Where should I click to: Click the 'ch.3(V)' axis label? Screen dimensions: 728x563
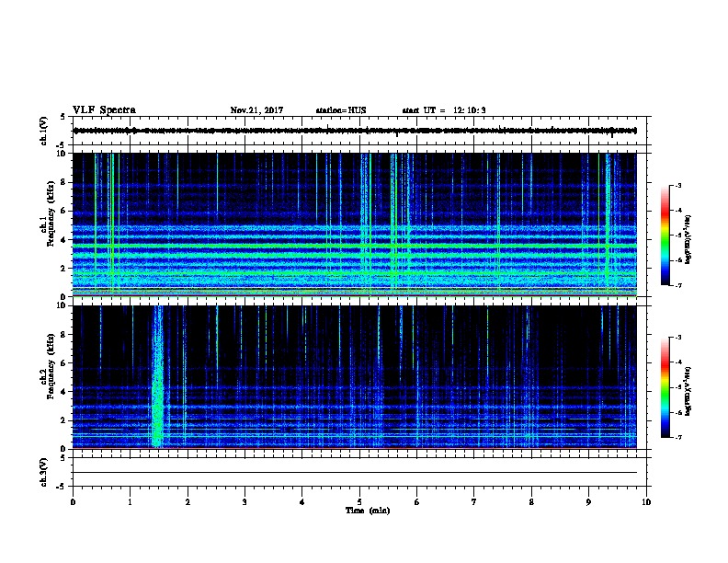[x=43, y=472]
